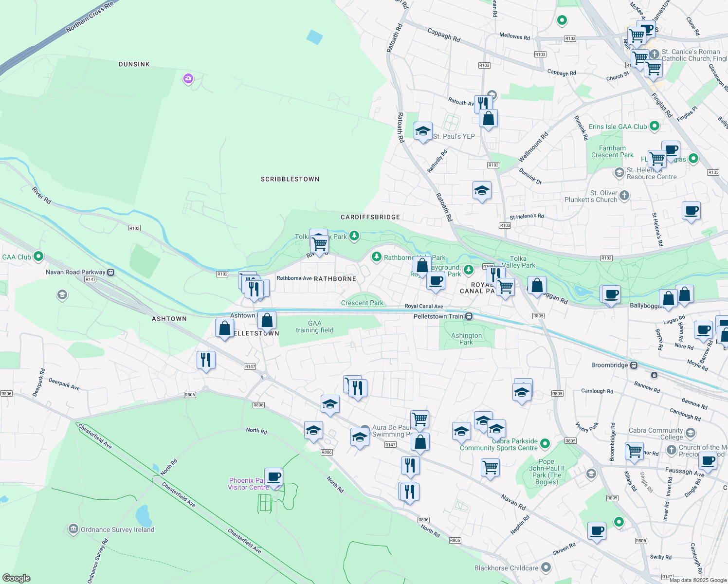The height and width of the screenshot is (584, 728).
Task: Click the Navan Road Parkway train station icon
Action: pyautogui.click(x=111, y=273)
